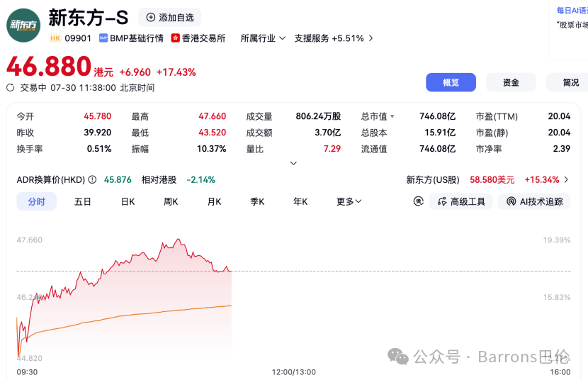Click ADR price 45.876
The height and width of the screenshot is (380, 588).
118,179
